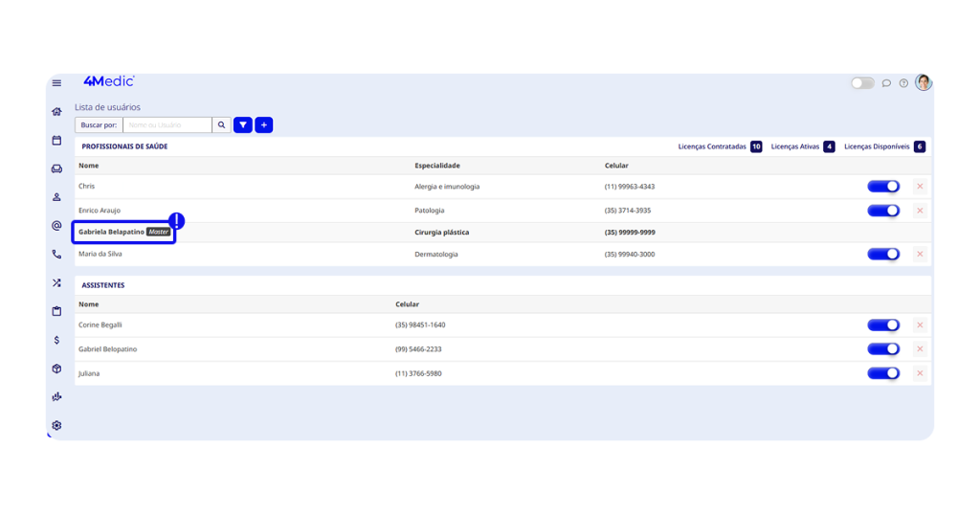980x515 pixels.
Task: Toggle off Corine Begalli's access switch
Action: point(882,325)
